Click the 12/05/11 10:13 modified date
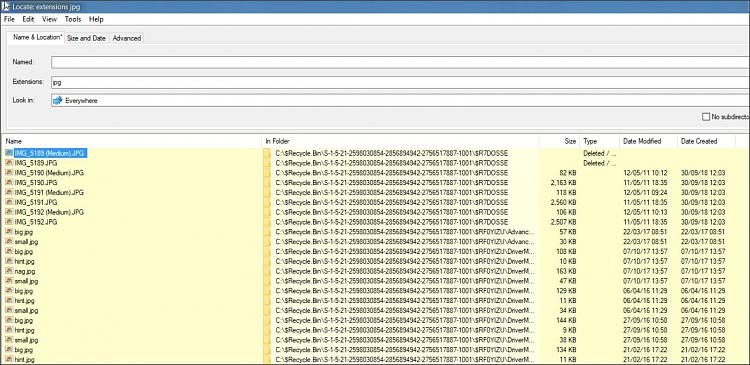This screenshot has width=750, height=365. click(x=645, y=212)
